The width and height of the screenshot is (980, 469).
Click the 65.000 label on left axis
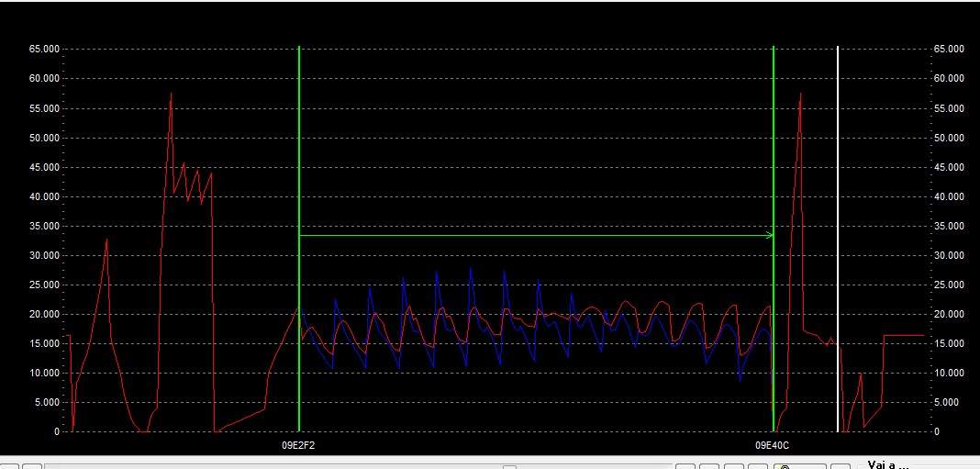(44, 50)
